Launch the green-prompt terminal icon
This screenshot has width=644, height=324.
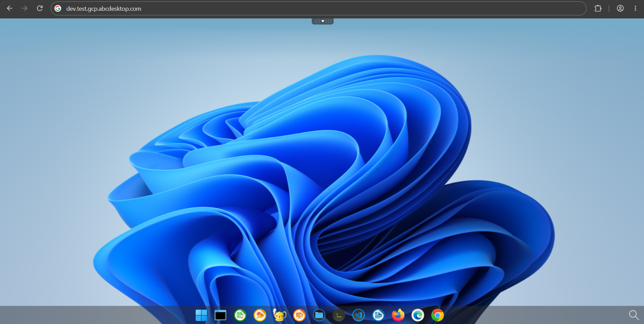click(x=339, y=315)
